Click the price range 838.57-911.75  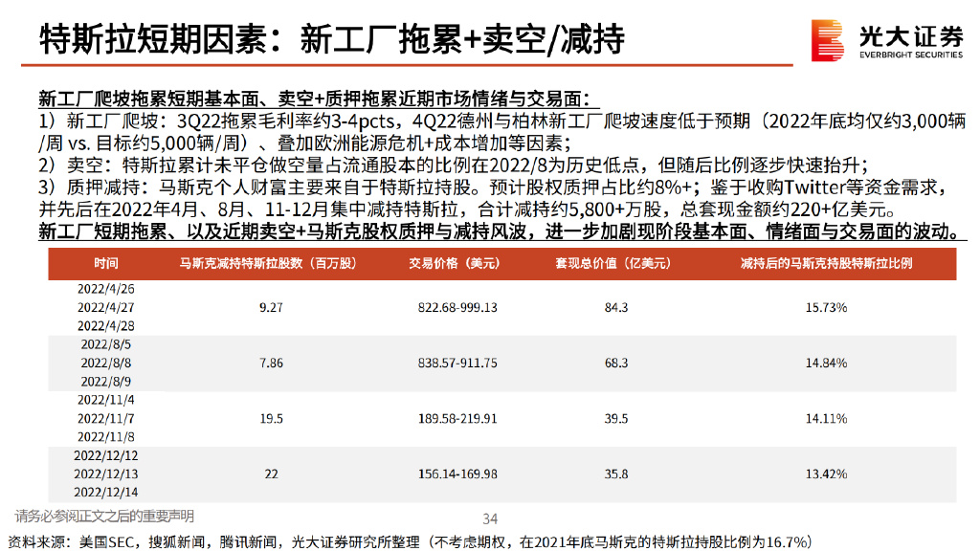click(457, 363)
